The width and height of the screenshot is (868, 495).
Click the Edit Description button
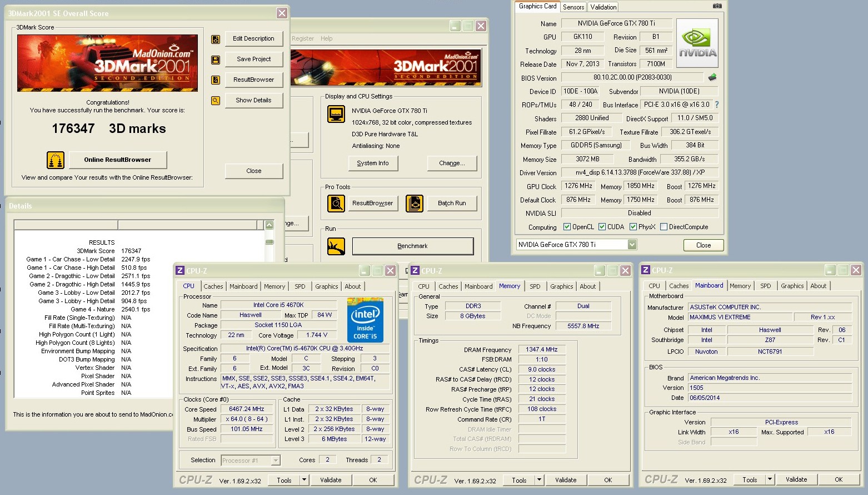pyautogui.click(x=254, y=39)
